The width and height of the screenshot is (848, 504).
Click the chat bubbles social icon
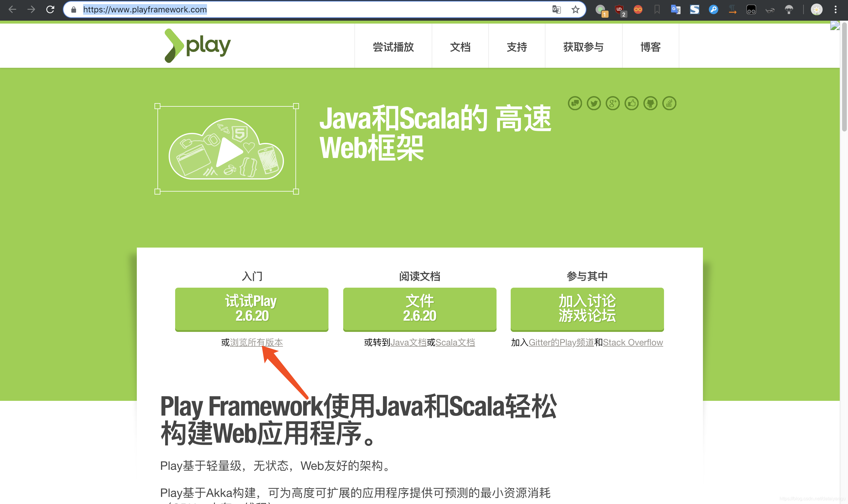(x=575, y=103)
